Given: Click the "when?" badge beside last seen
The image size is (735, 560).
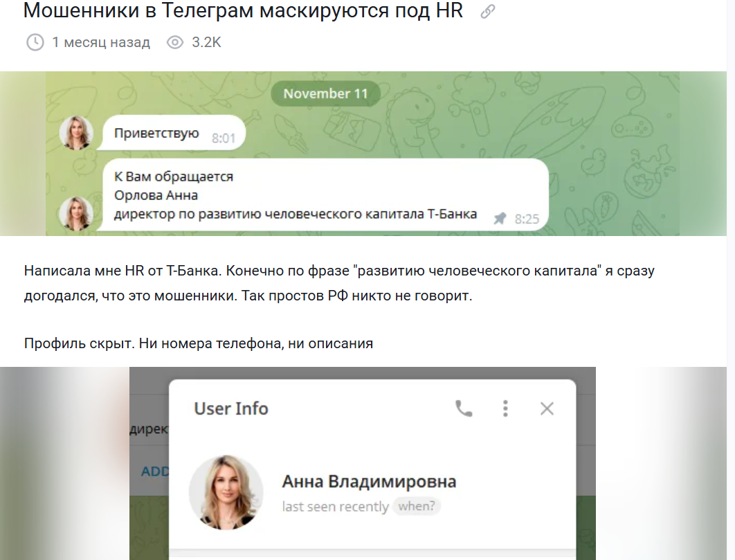Looking at the screenshot, I should 417,506.
